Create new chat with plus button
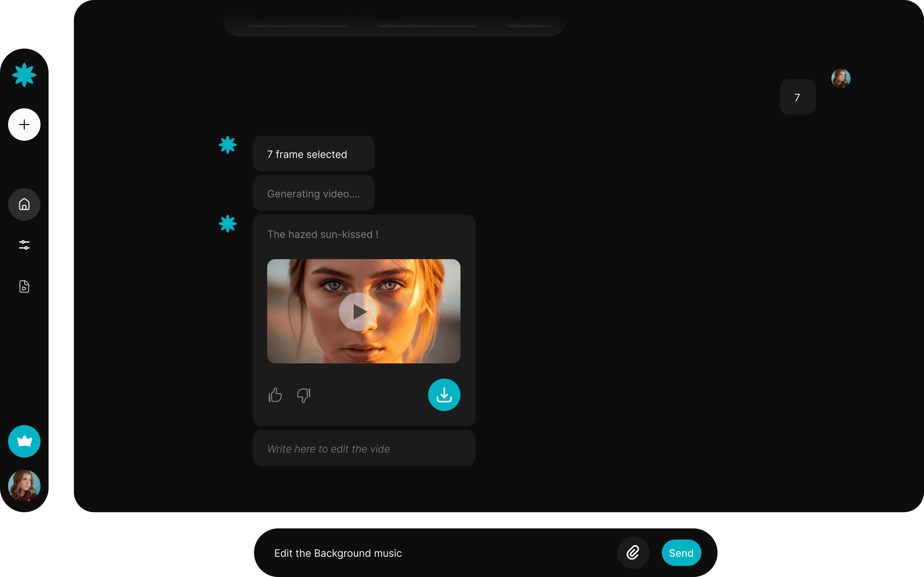Screen dimensions: 924x577 pyautogui.click(x=24, y=125)
